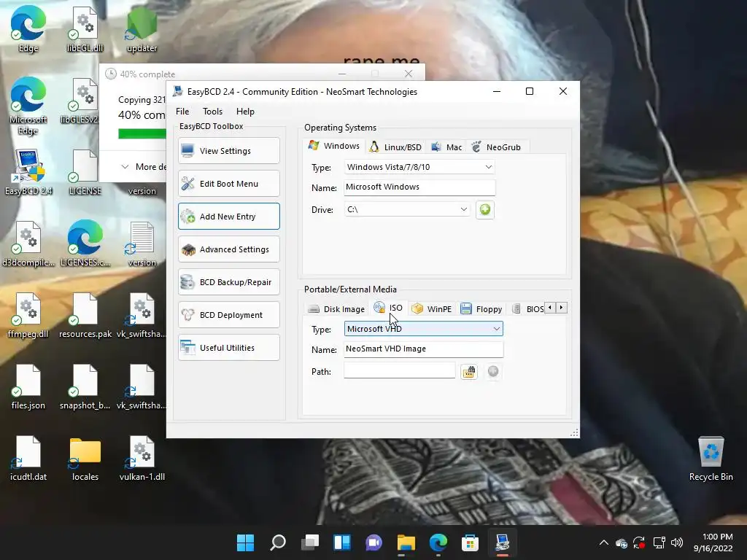The image size is (747, 560).
Task: Open View Settings in EasyBCD Toolbox
Action: [x=228, y=151]
